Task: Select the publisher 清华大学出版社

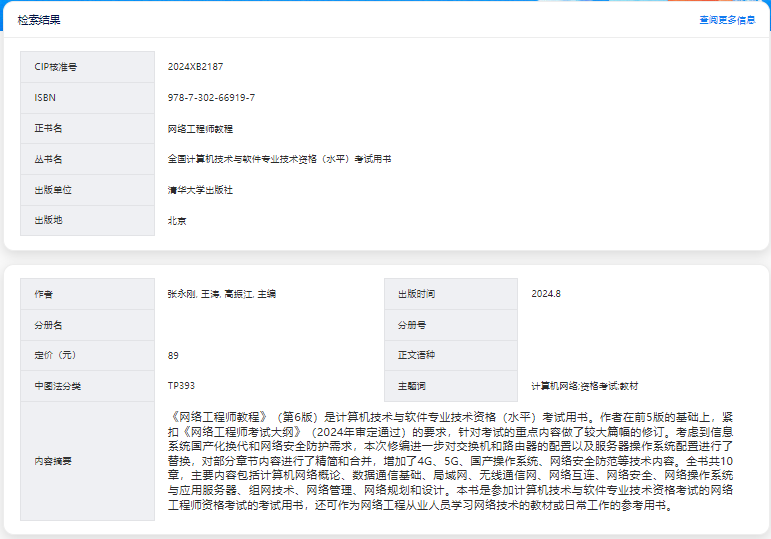Action: [x=200, y=190]
